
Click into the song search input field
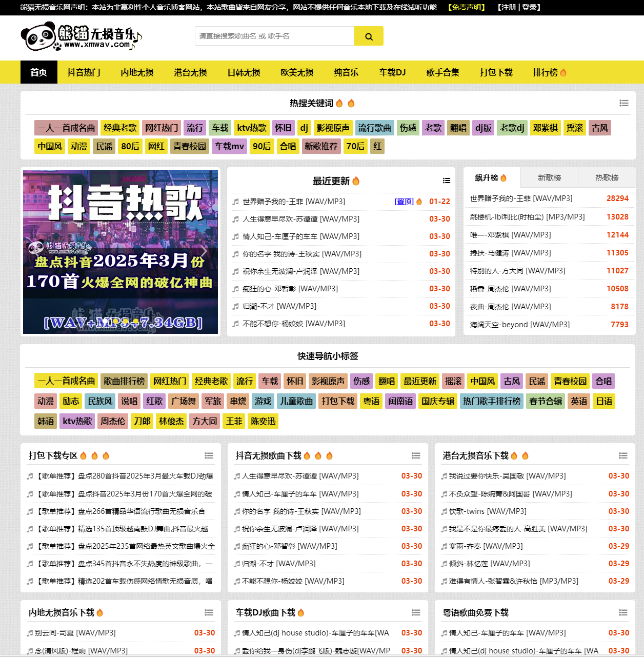point(275,36)
